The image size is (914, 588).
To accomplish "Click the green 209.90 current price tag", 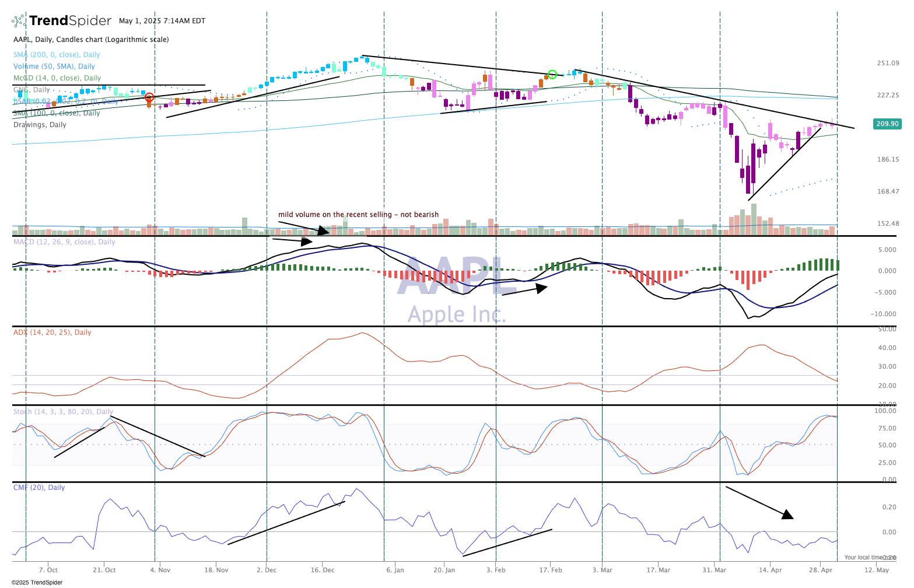I will [x=887, y=124].
